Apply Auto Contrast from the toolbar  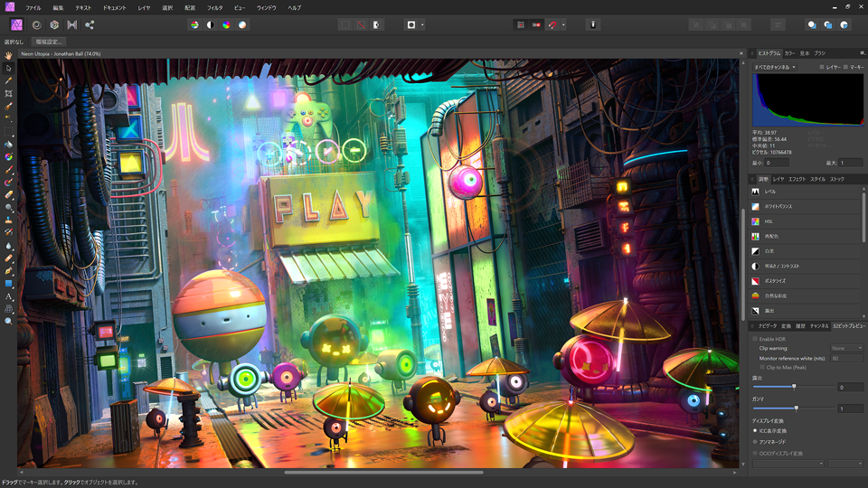click(x=211, y=25)
